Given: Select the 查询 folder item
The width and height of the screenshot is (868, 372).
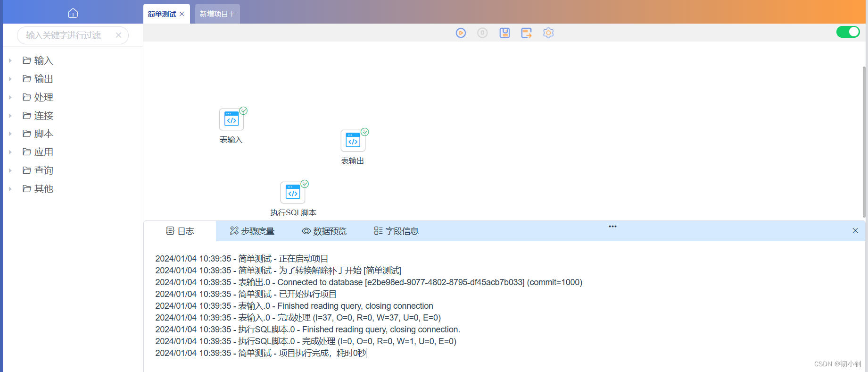Looking at the screenshot, I should (x=38, y=170).
